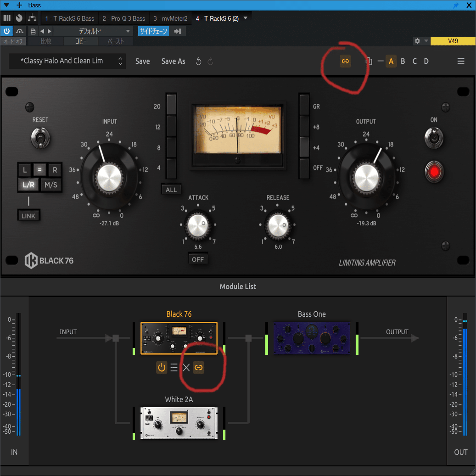Screen dimensions: 476x476
Task: Switch to the 3 - mvMeter2 tab
Action: (171, 19)
